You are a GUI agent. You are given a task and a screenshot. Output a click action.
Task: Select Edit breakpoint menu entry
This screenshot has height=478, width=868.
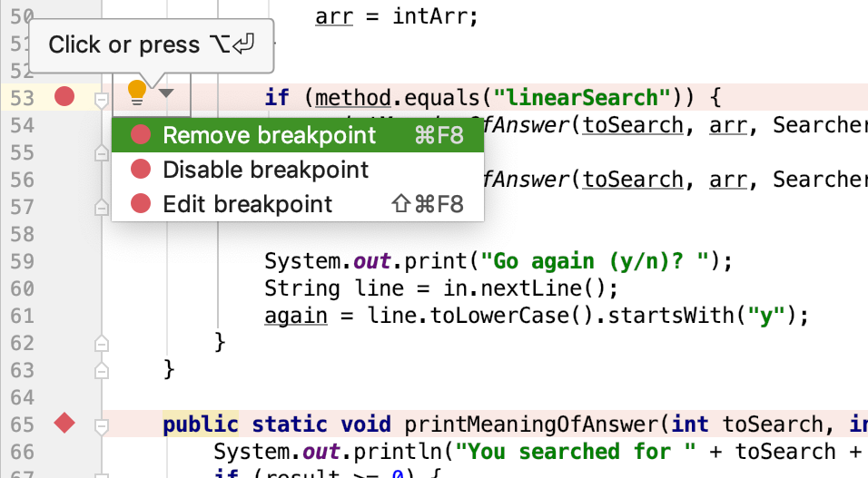point(297,204)
